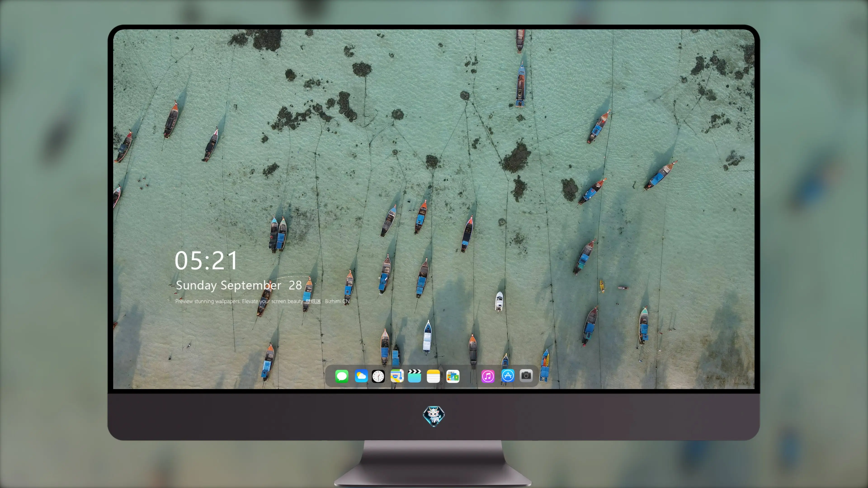This screenshot has height=488, width=868.
Task: Open the Maps app in the dock
Action: (x=397, y=376)
